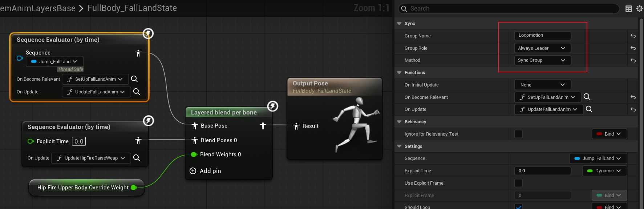Open the Explicit Time Dynamic binding button
Image resolution: width=644 pixels, height=209 pixels.
pyautogui.click(x=604, y=171)
